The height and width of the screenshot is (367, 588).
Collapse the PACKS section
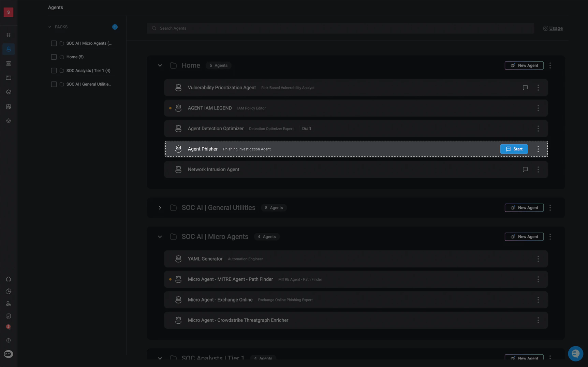[x=50, y=27]
